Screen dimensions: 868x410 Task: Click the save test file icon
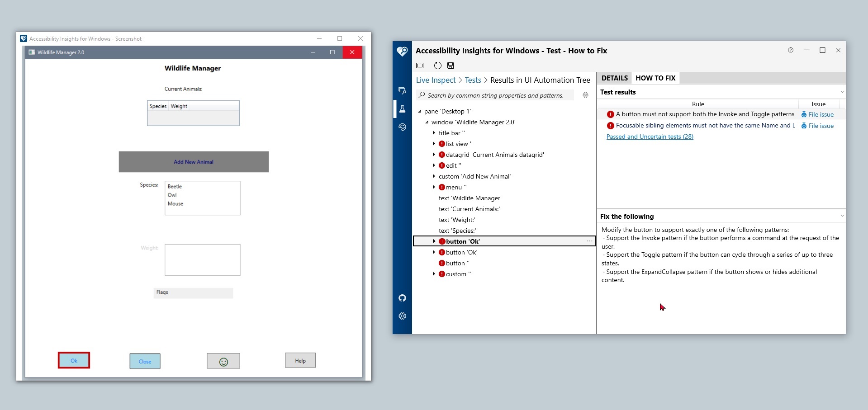pyautogui.click(x=451, y=66)
